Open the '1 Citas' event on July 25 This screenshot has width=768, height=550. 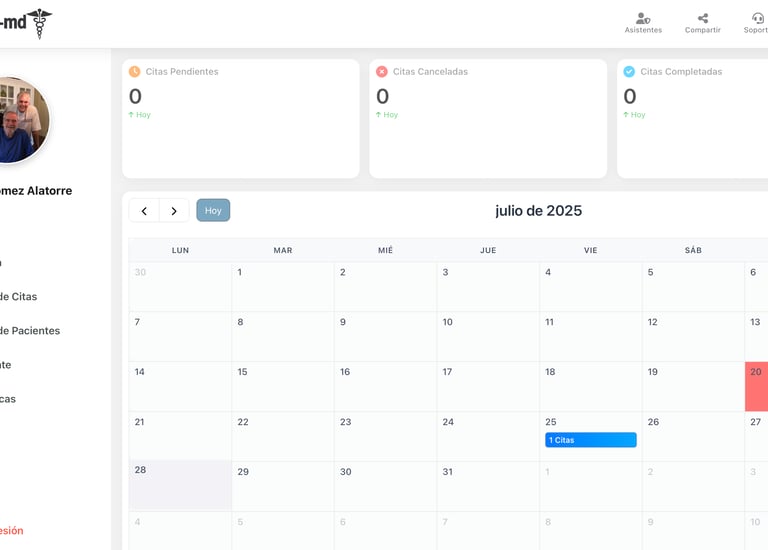[x=591, y=440]
